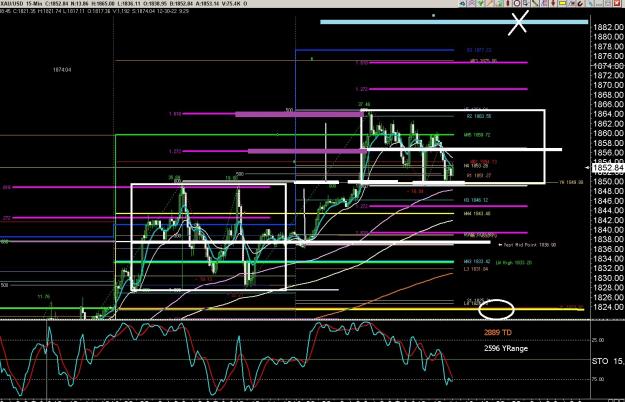Click the 1.618 Fibonacci extension label

click(175, 114)
